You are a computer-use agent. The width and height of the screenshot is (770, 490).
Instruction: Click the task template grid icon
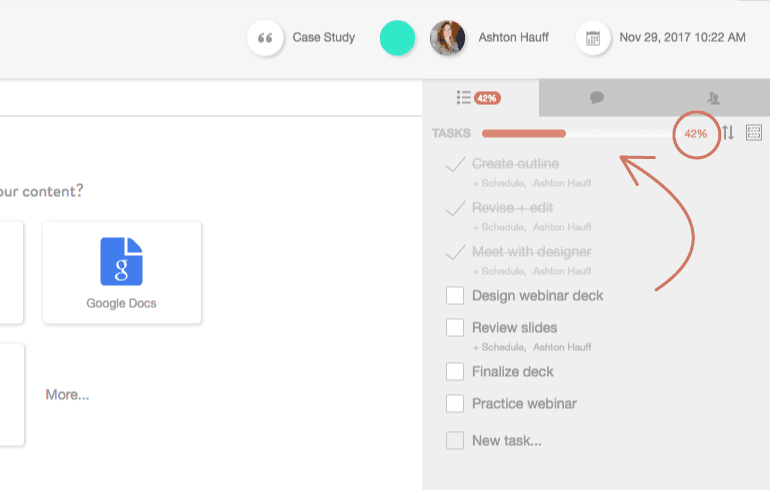point(754,133)
